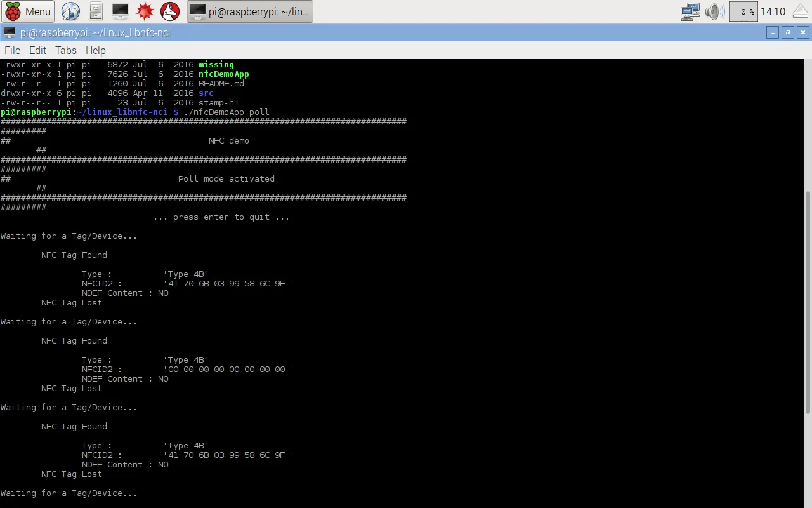812x508 pixels.
Task: Open the File menu
Action: click(12, 50)
